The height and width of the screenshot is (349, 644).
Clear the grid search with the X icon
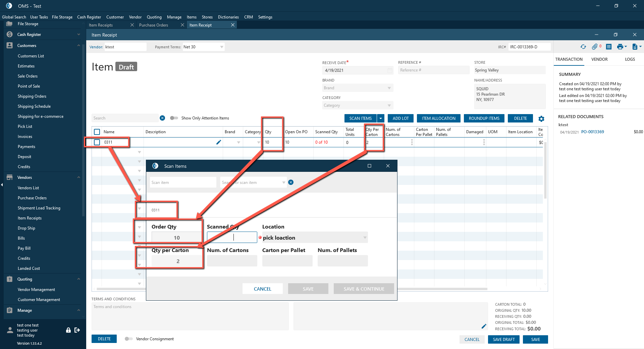pyautogui.click(x=162, y=118)
